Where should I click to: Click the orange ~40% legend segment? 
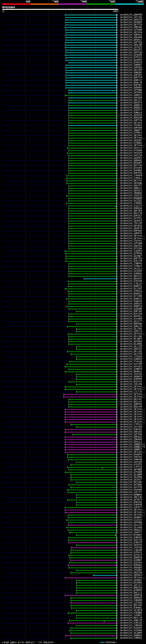pyautogui.click(x=45, y=4)
